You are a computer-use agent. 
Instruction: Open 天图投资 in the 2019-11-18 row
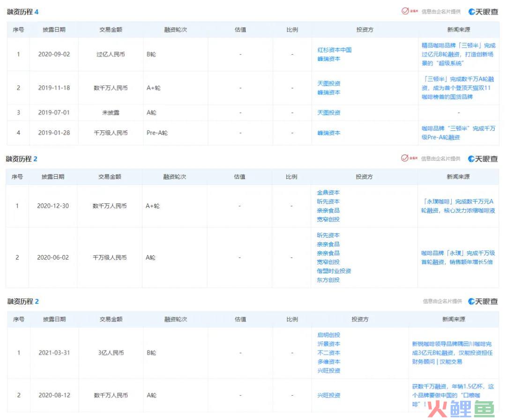click(x=328, y=83)
